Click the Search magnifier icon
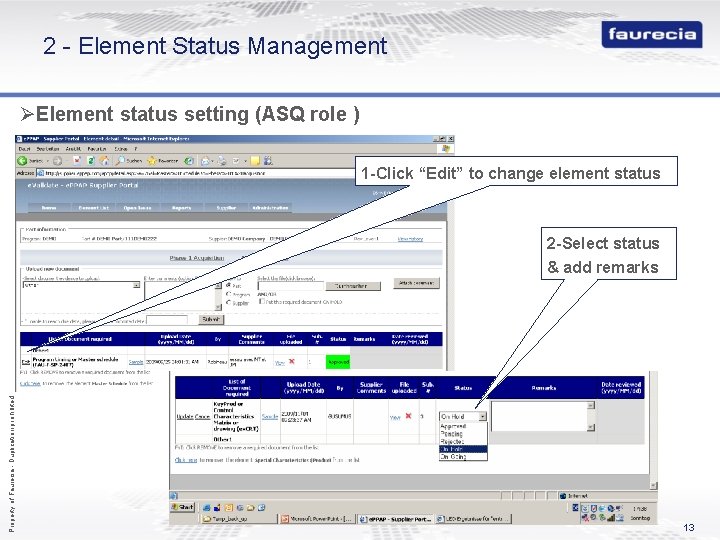 [120, 161]
